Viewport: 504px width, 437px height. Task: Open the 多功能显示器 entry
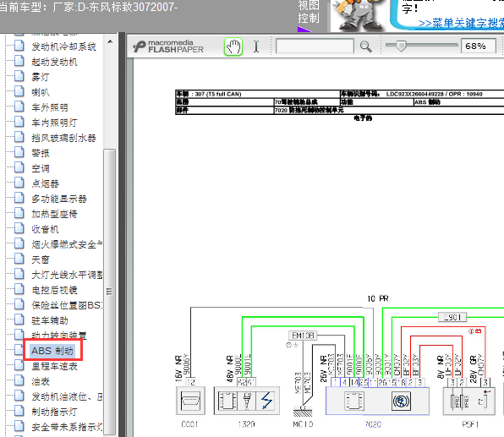[59, 199]
